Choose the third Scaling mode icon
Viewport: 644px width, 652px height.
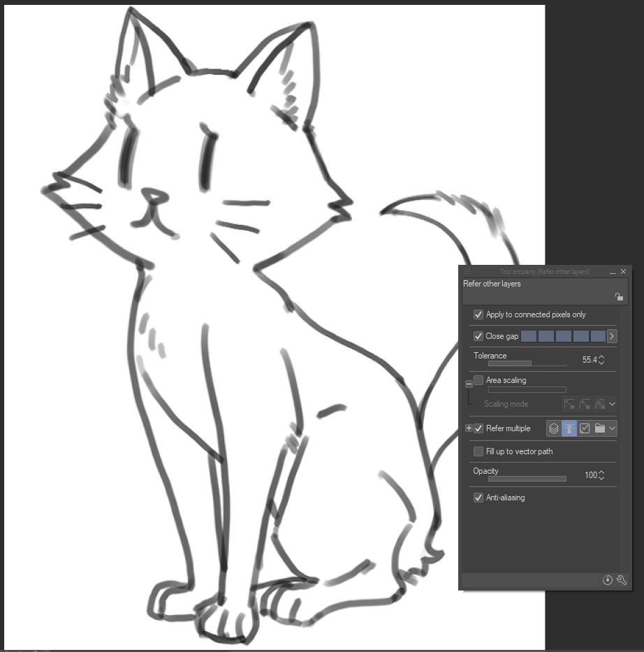599,404
